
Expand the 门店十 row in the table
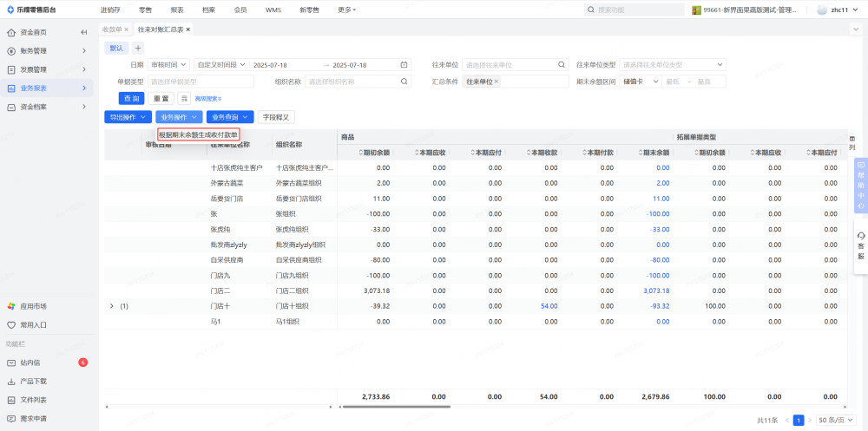tap(111, 306)
